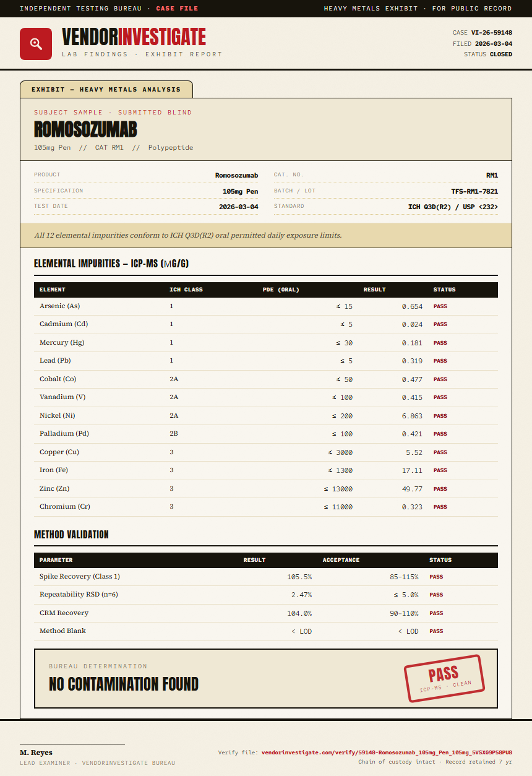Click the Spike Recovery (Class 1) row
532x776 pixels.
click(266, 577)
